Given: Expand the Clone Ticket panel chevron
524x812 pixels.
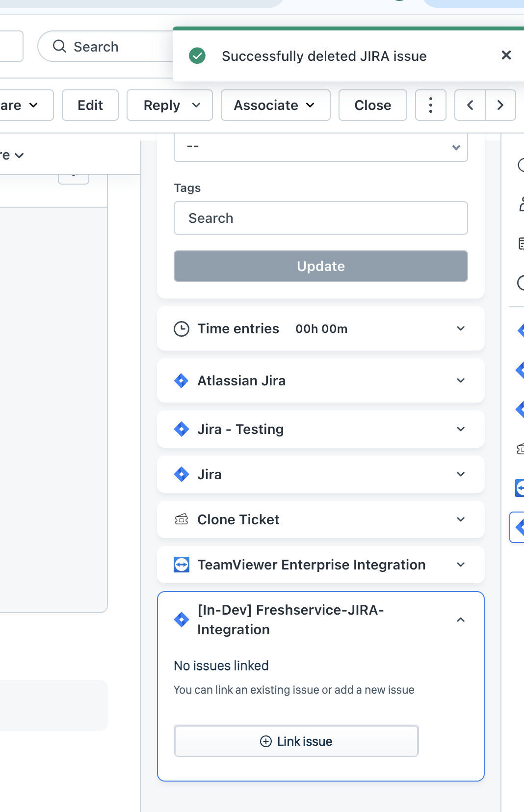Looking at the screenshot, I should pyautogui.click(x=461, y=519).
